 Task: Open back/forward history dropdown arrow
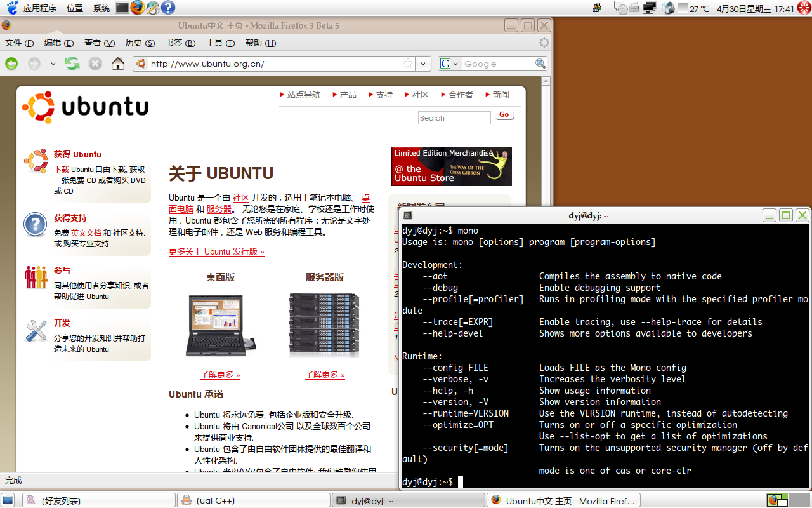(x=53, y=63)
